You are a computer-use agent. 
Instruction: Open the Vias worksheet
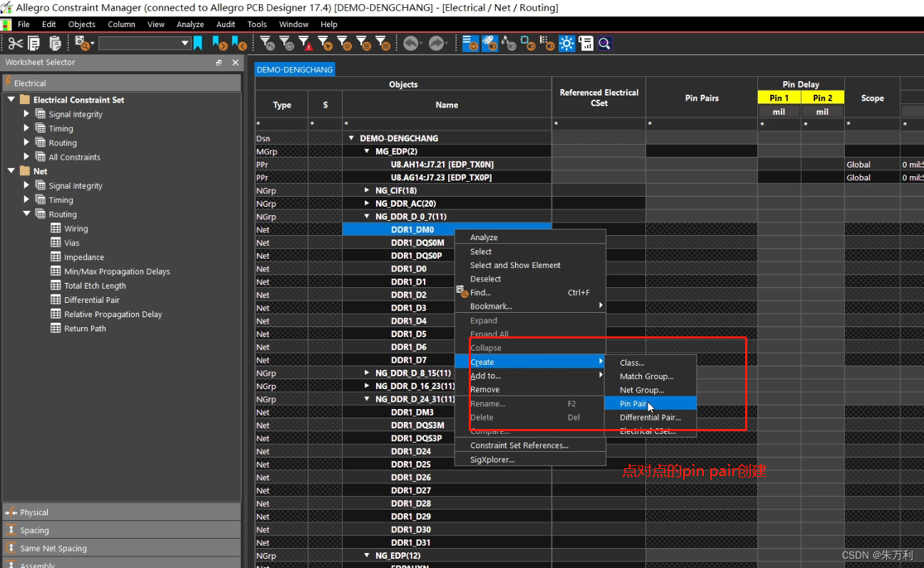[72, 243]
